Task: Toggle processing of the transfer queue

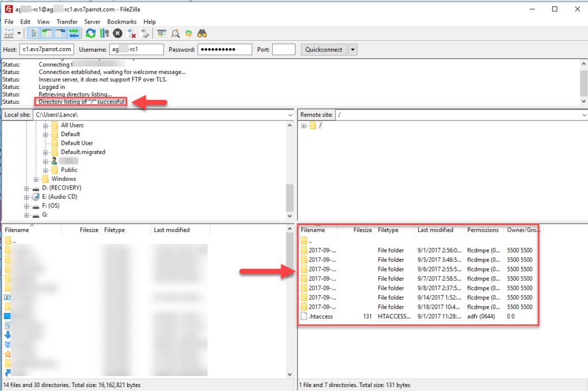Action: [x=105, y=34]
